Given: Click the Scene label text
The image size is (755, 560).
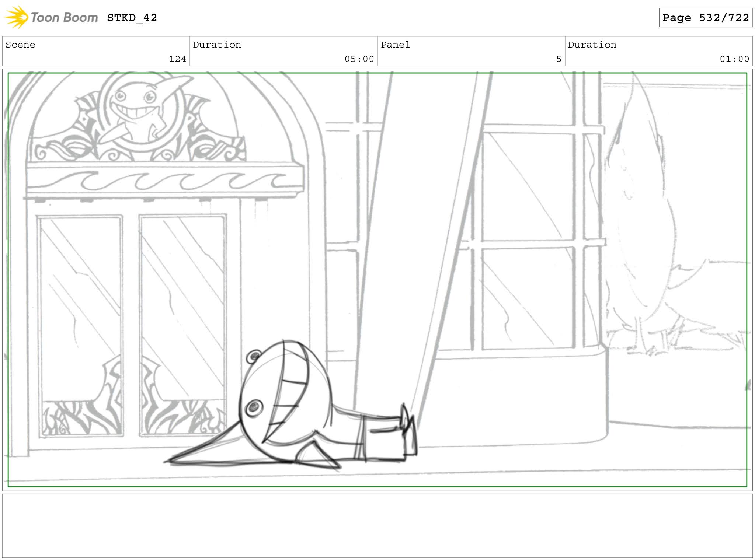Looking at the screenshot, I should point(20,45).
